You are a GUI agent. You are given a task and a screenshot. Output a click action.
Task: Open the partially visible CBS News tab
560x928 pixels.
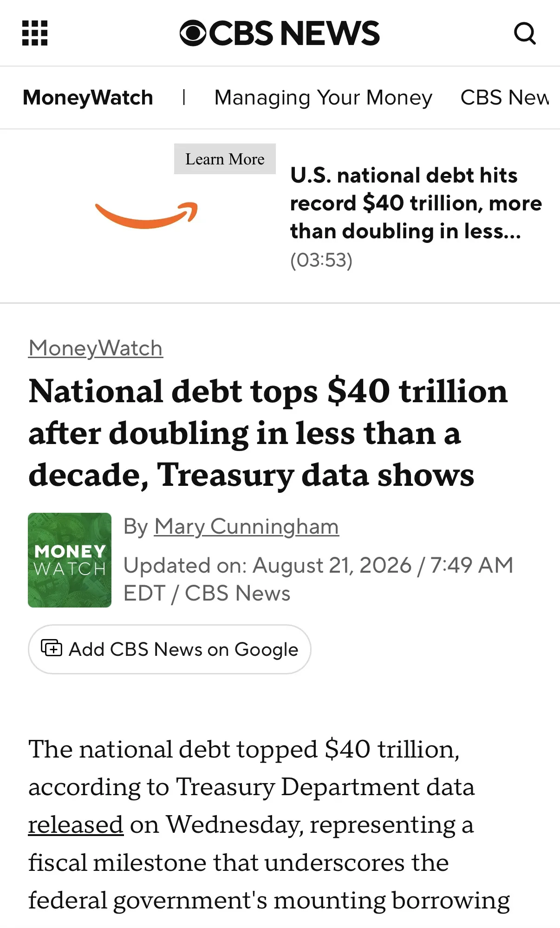(x=505, y=98)
